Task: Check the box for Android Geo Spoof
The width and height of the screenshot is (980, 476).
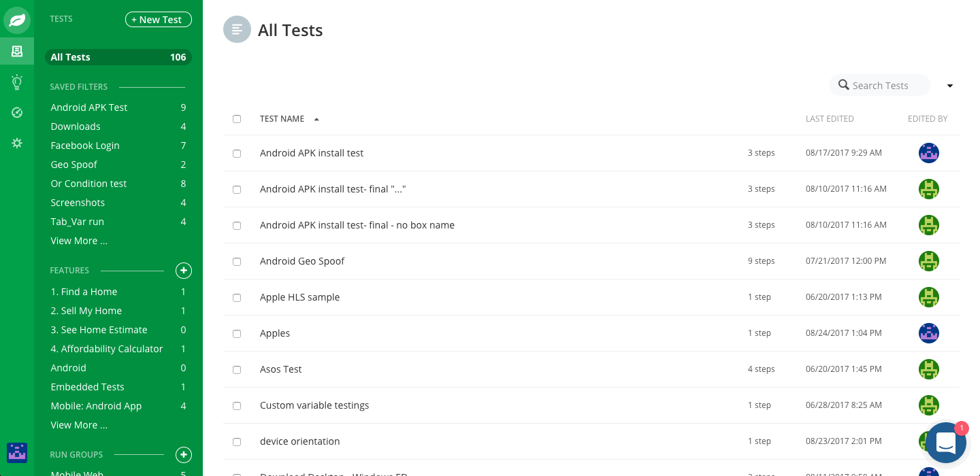Action: pos(237,262)
